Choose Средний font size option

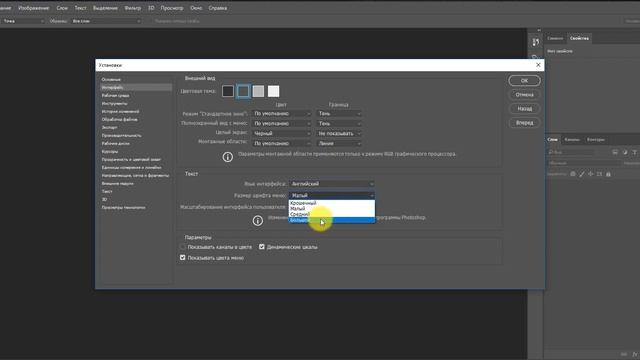pos(331,214)
